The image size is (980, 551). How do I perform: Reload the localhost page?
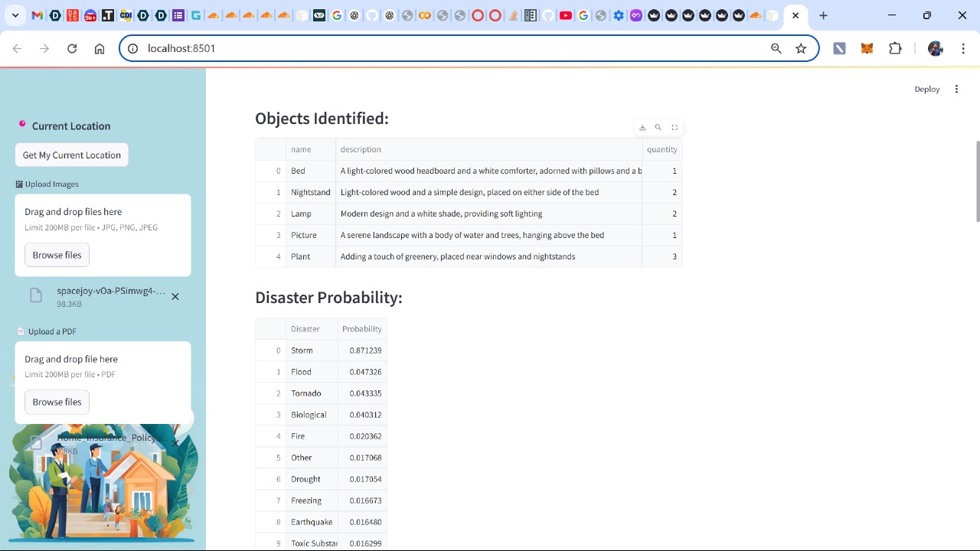[72, 48]
